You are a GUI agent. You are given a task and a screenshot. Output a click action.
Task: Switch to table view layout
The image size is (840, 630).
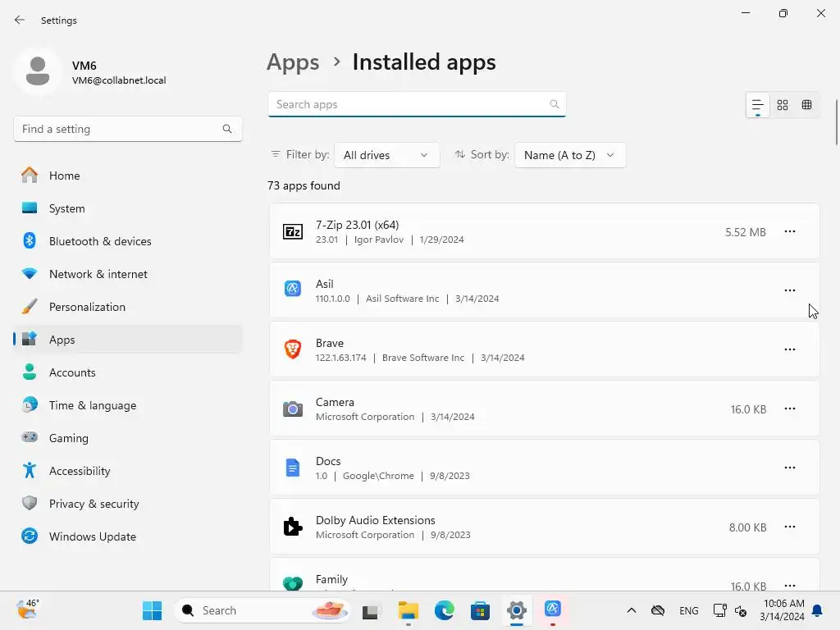807,105
